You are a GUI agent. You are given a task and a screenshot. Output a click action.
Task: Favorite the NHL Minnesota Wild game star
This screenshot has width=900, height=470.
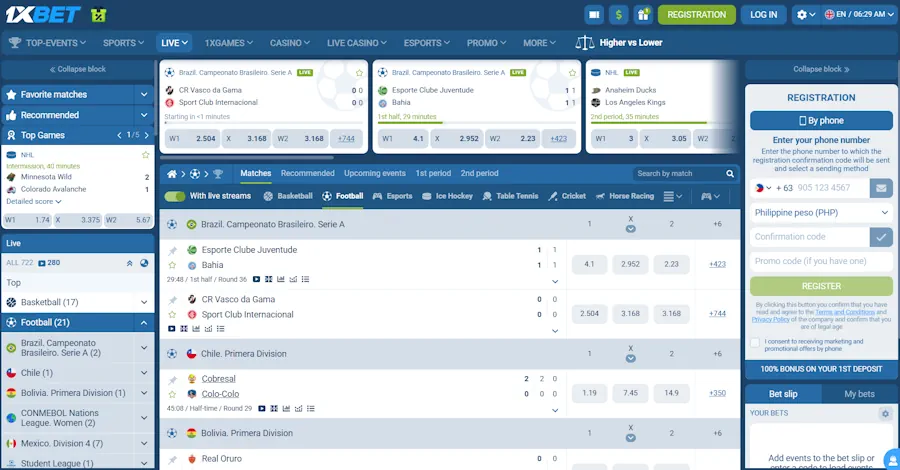145,155
